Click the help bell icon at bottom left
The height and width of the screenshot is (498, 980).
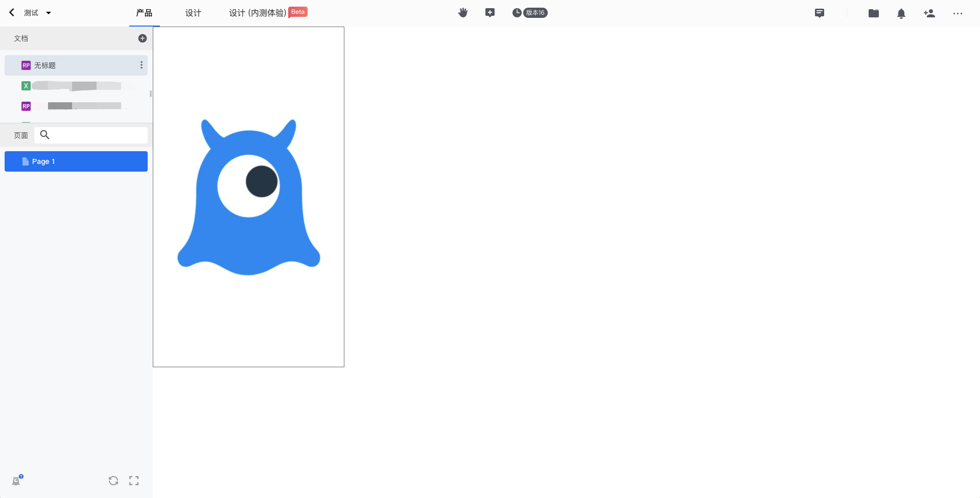[x=17, y=480]
